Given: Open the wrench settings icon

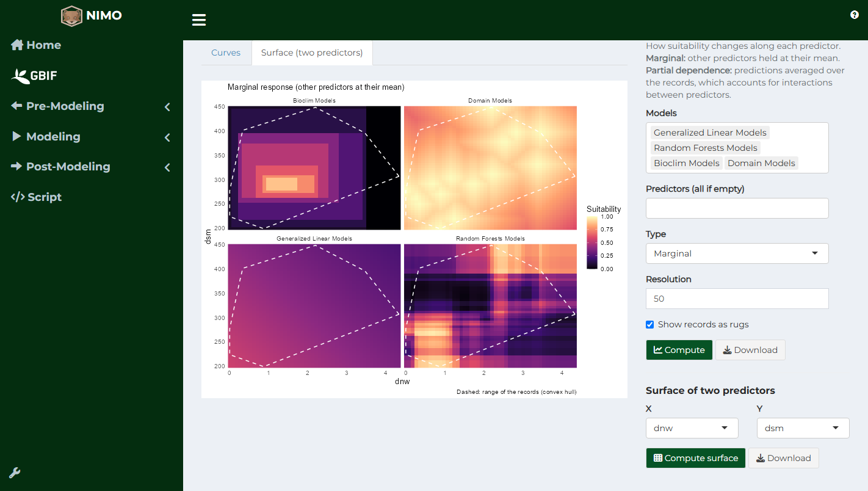Looking at the screenshot, I should point(15,473).
